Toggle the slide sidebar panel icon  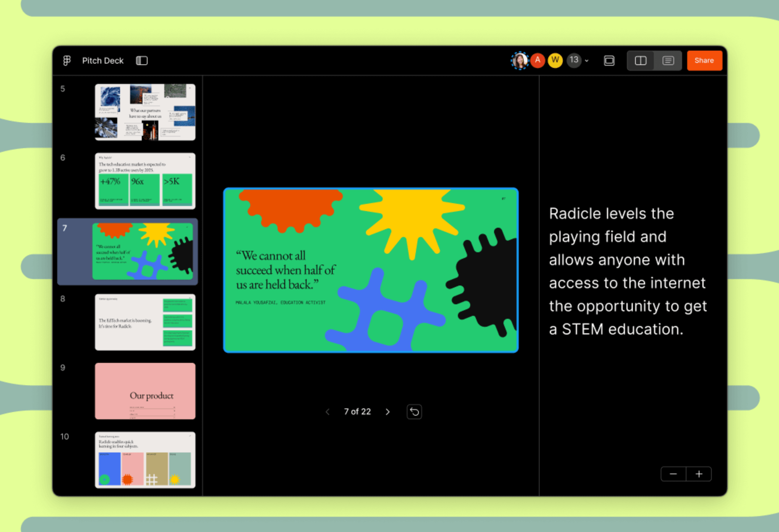[142, 60]
